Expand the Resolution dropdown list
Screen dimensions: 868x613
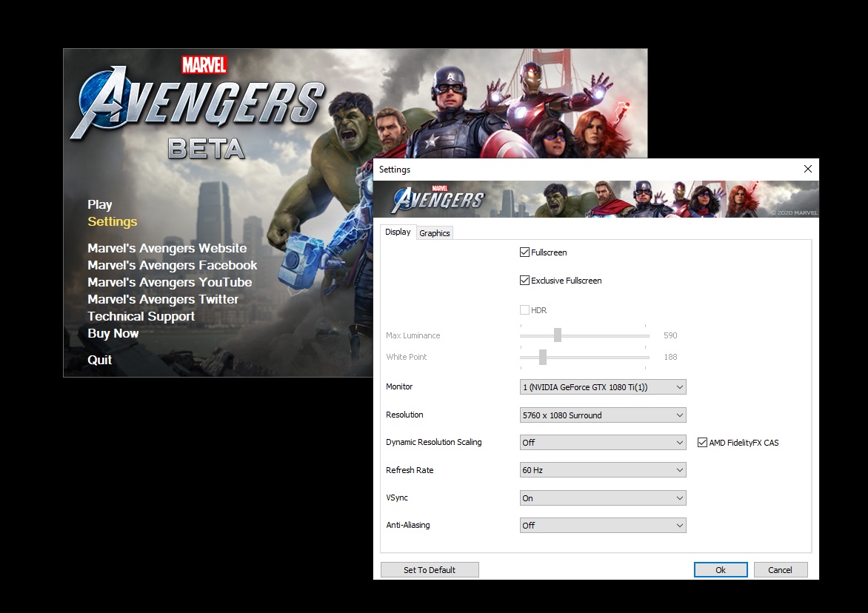point(603,415)
